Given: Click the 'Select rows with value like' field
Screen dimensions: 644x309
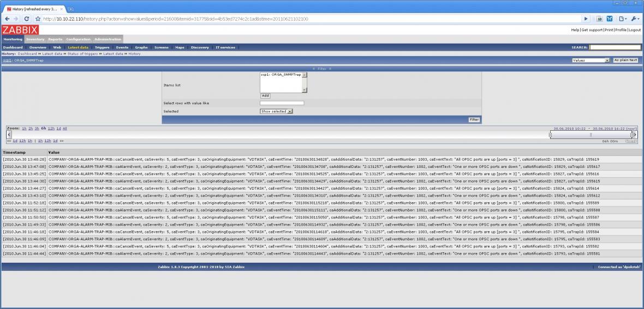Looking at the screenshot, I should (282, 103).
